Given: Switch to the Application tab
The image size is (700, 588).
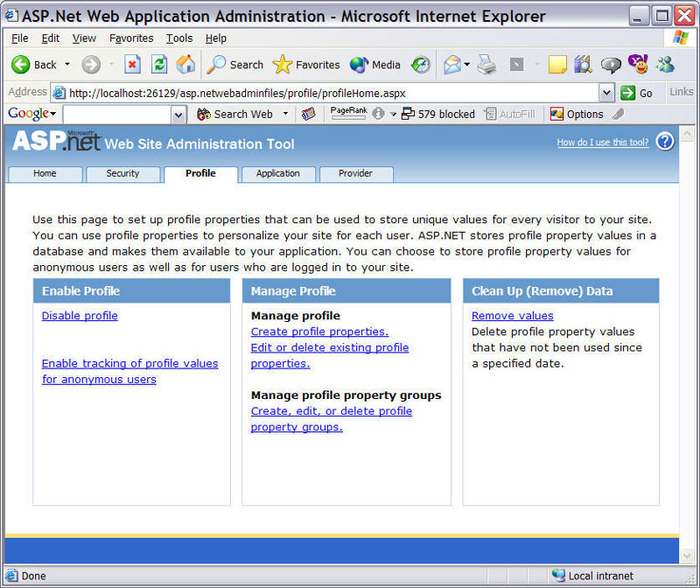Looking at the screenshot, I should point(278,174).
